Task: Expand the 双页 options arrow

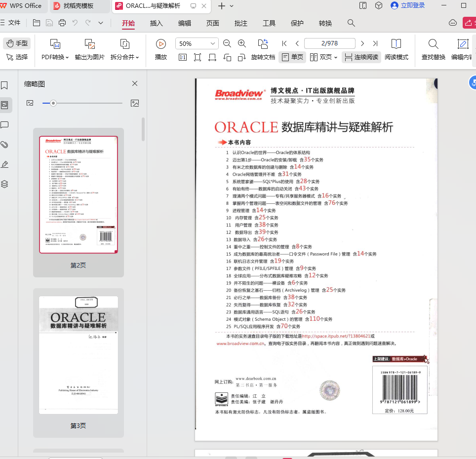Action: pos(336,57)
